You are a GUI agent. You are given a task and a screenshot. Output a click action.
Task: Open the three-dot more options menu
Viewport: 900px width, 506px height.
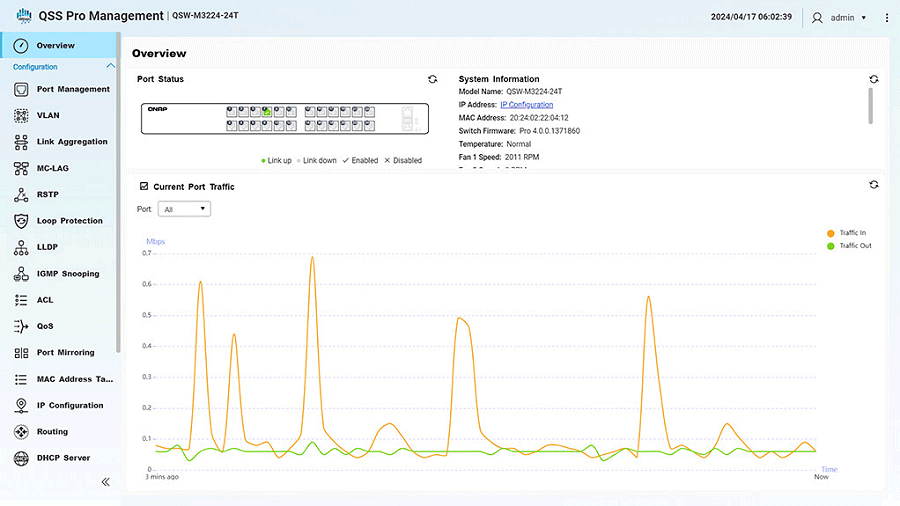tap(885, 18)
